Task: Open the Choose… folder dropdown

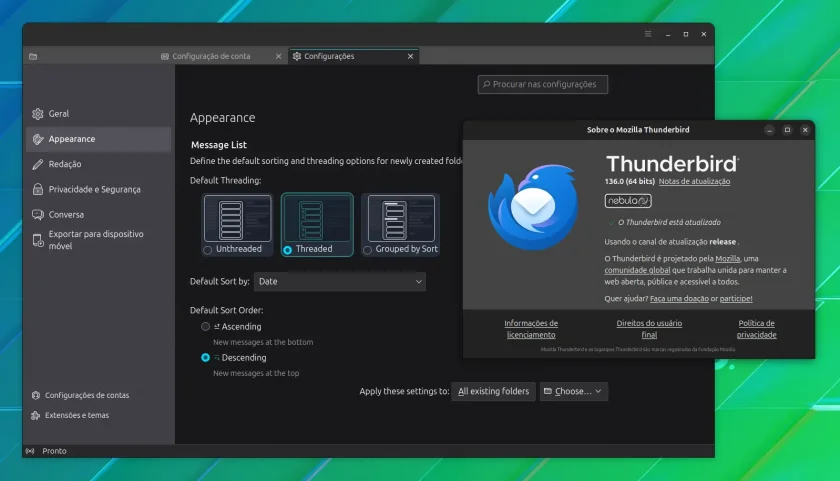Action: tap(573, 392)
